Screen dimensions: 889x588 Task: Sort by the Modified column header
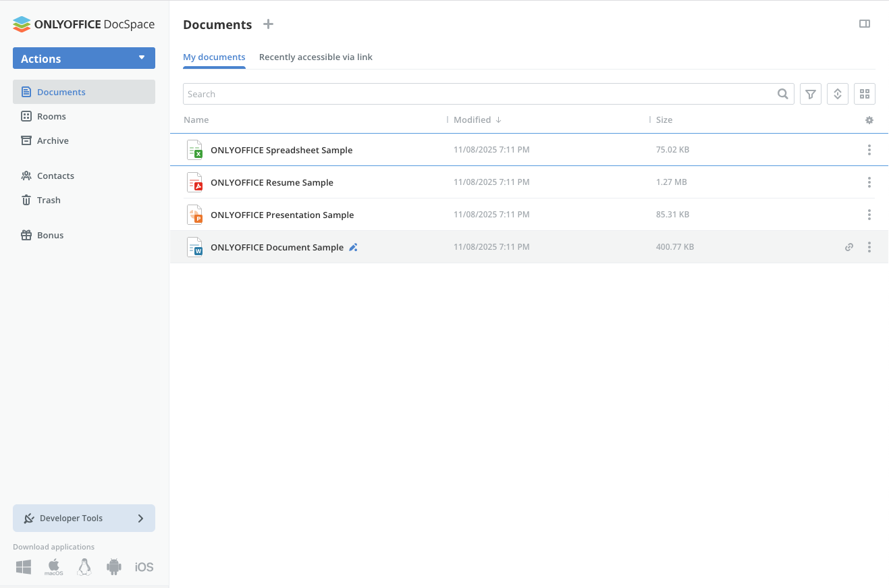coord(473,120)
